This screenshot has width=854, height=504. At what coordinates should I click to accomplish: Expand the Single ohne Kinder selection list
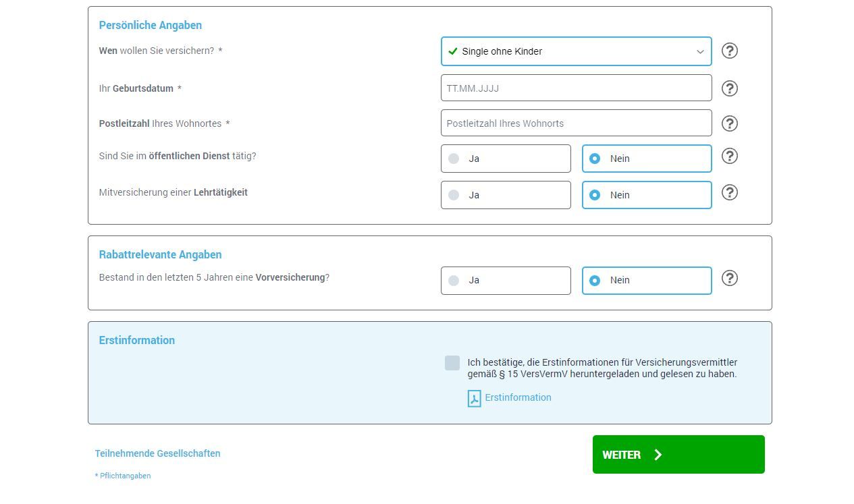(x=576, y=51)
